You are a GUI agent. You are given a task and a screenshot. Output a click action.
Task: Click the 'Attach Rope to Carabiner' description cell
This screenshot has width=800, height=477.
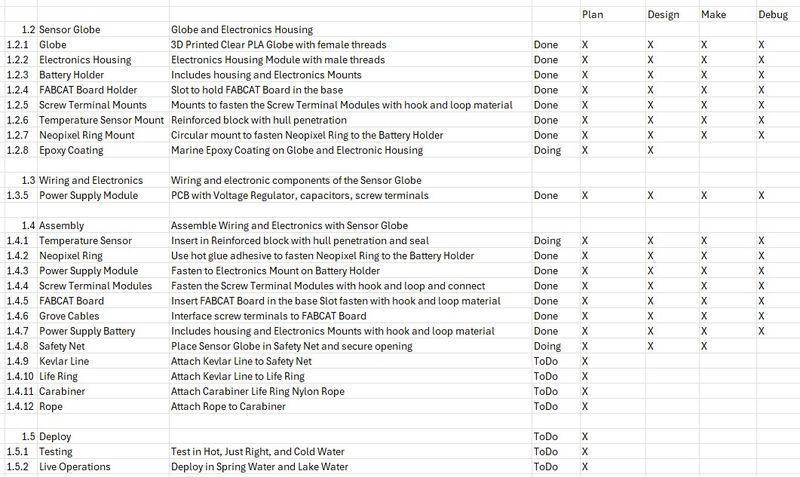228,406
